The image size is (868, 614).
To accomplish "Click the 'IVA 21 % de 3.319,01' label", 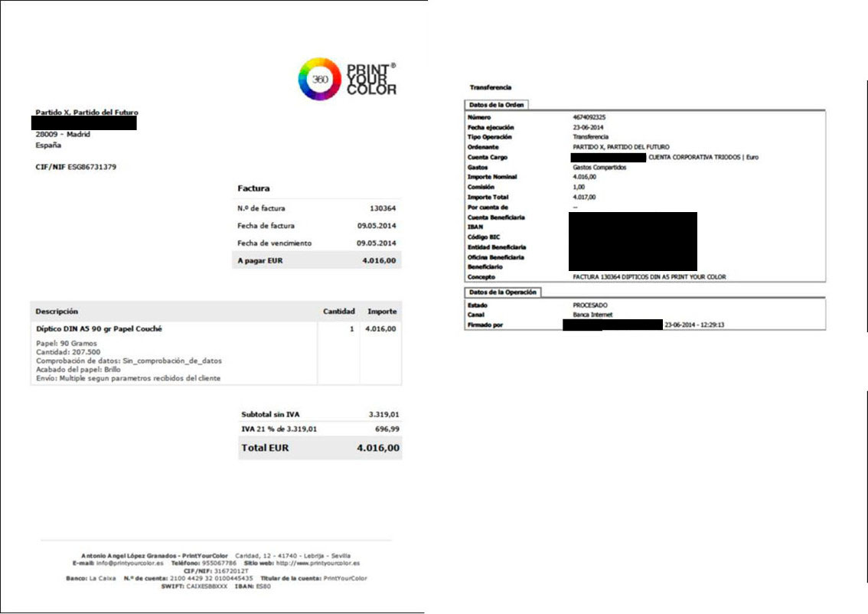I will (279, 429).
